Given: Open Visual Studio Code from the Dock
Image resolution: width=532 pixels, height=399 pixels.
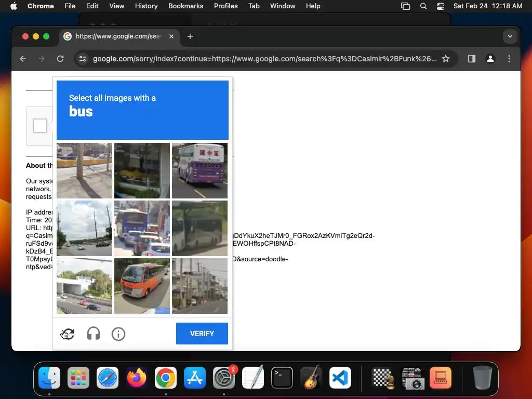Looking at the screenshot, I should pyautogui.click(x=340, y=378).
